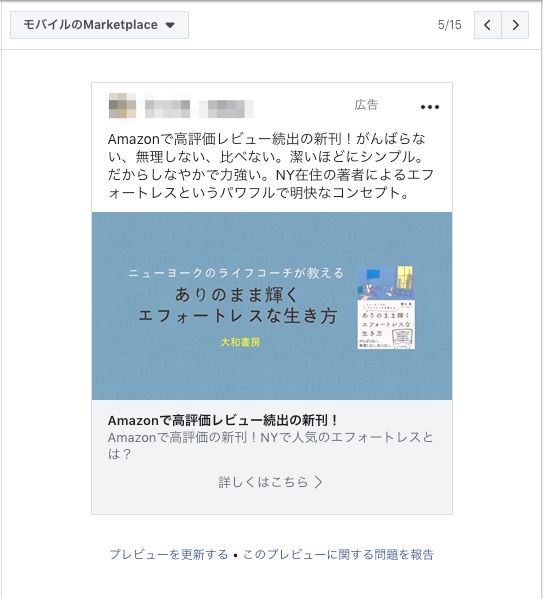The width and height of the screenshot is (543, 599).
Task: Click このプレビューに関する問題を報告 link
Action: (339, 555)
